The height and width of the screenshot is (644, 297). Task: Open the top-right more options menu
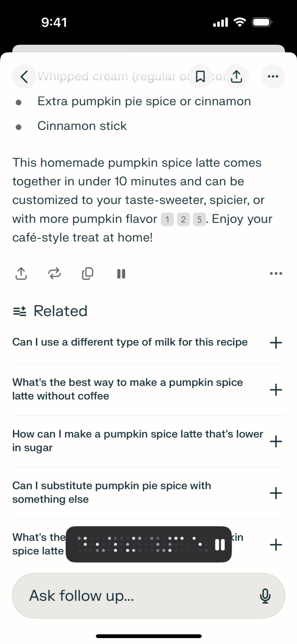click(273, 77)
